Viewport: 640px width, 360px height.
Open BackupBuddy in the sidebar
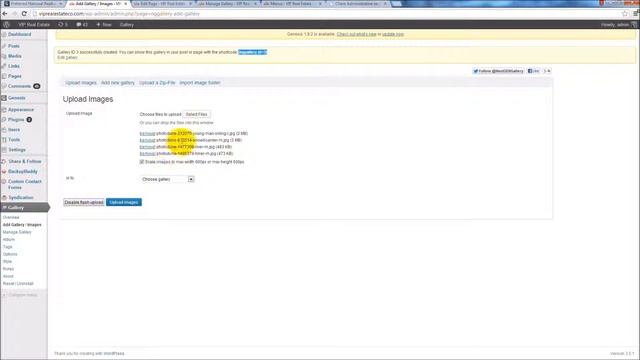coord(23,171)
